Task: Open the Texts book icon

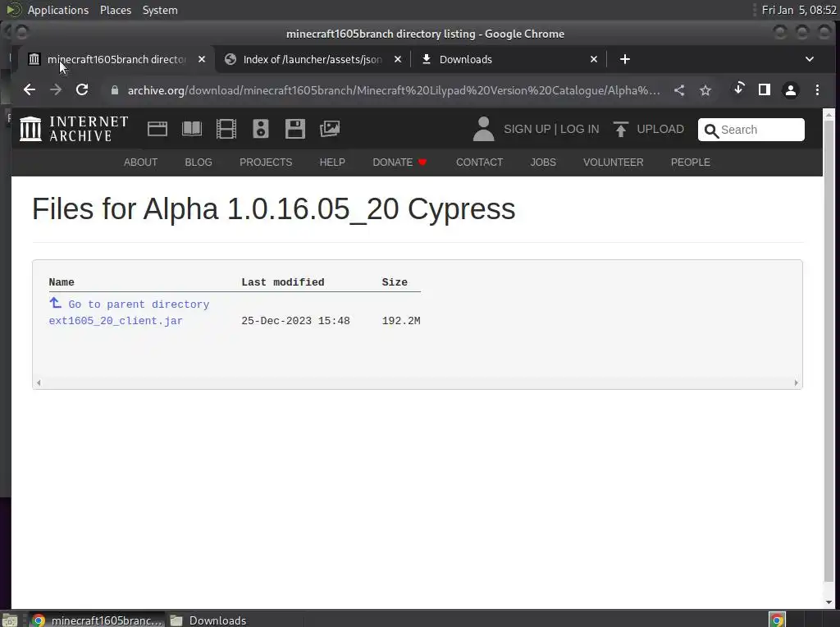Action: pyautogui.click(x=192, y=129)
